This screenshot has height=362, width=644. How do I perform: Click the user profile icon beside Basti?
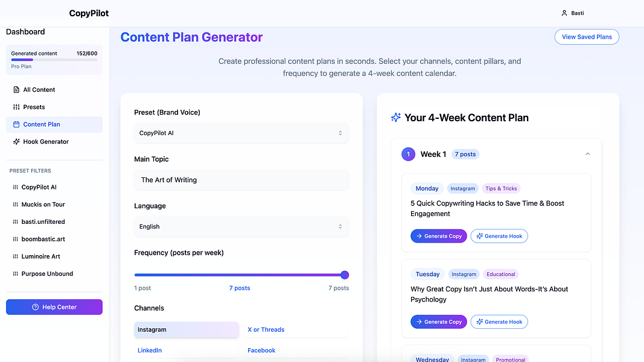pos(564,13)
